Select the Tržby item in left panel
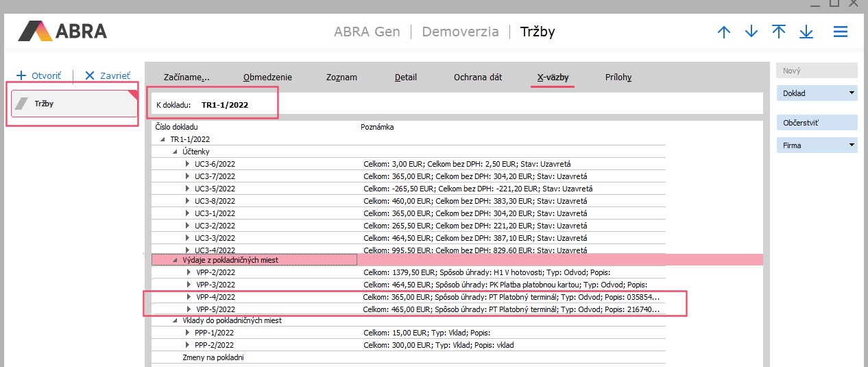Screen dimensions: 868x367 click(74, 104)
